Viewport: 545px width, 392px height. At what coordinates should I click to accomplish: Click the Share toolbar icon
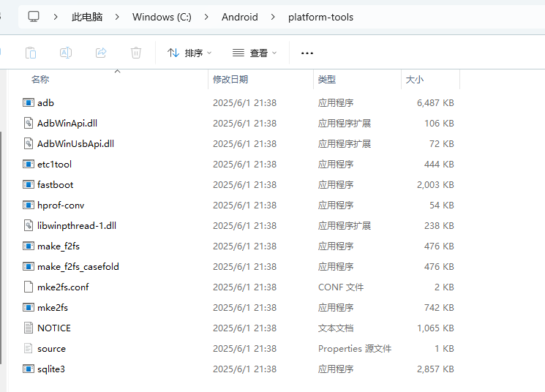click(x=101, y=53)
